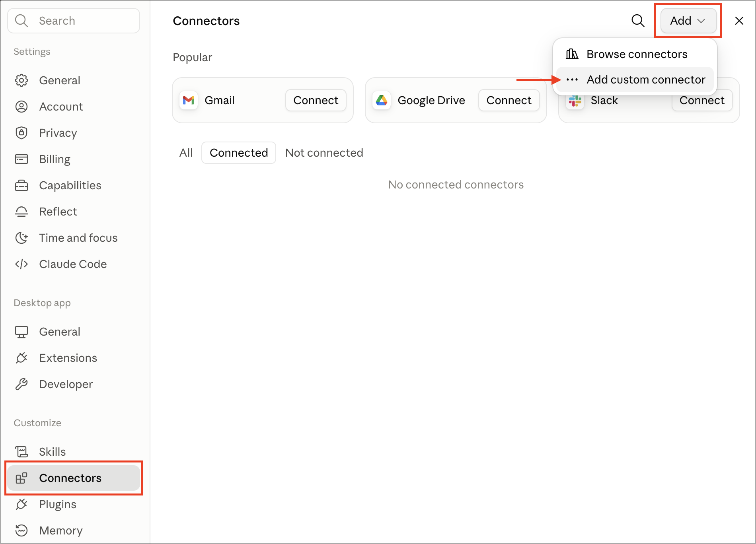Click the search magnifier icon in Connectors header
The height and width of the screenshot is (544, 756).
click(638, 21)
